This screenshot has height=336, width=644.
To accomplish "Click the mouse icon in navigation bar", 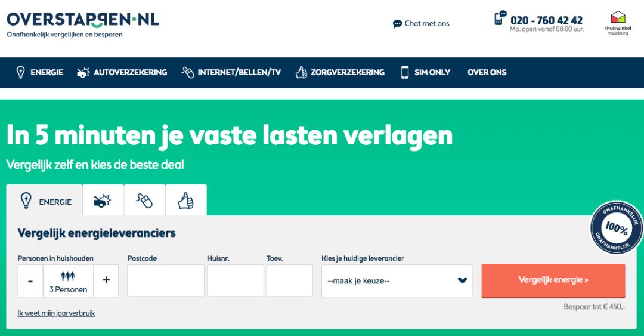I will click(188, 72).
